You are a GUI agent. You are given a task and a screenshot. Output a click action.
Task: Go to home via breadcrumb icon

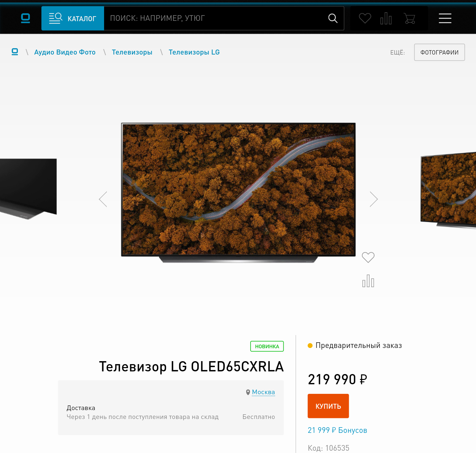click(x=15, y=52)
